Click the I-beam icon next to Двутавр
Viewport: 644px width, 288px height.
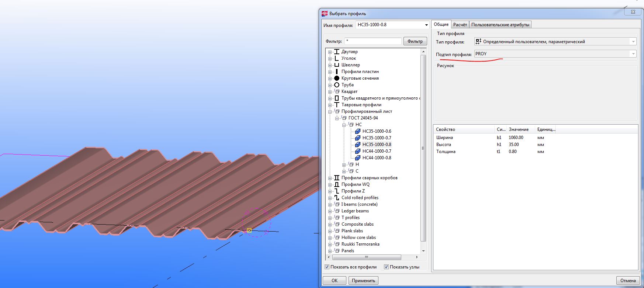pyautogui.click(x=336, y=52)
